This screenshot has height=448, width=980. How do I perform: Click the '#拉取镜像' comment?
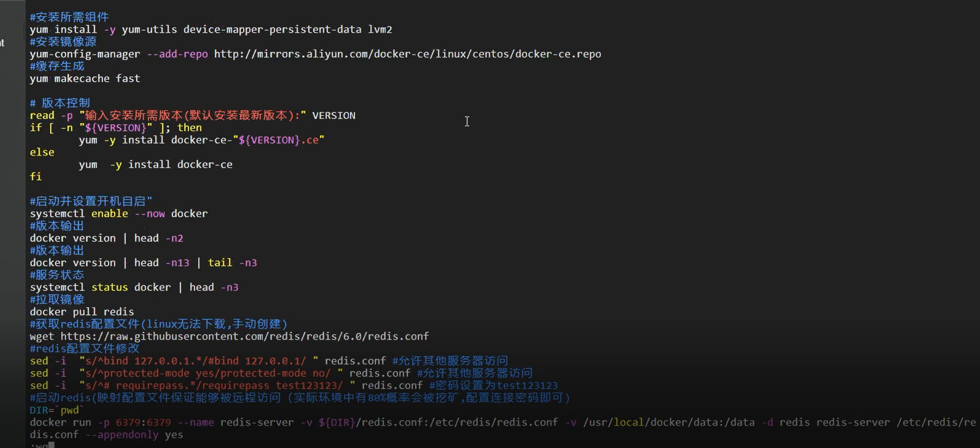[x=57, y=299]
